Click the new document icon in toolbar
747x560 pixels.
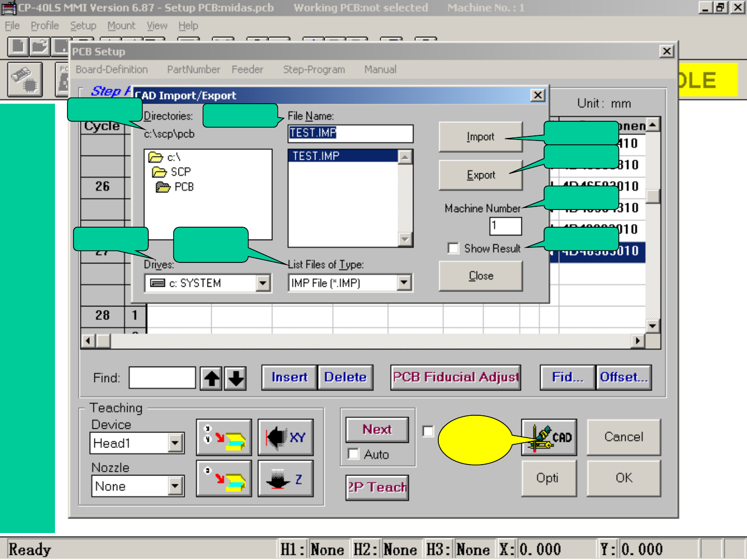pos(18,47)
